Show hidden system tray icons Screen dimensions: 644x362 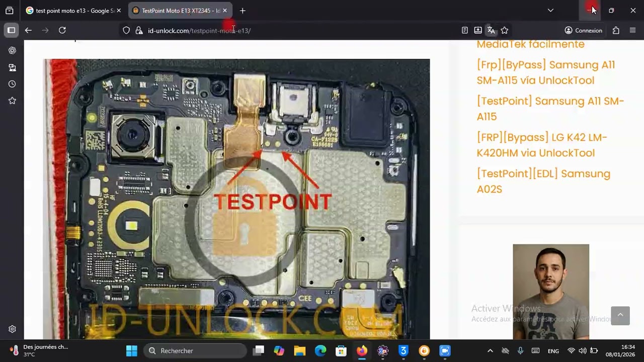[x=490, y=351]
